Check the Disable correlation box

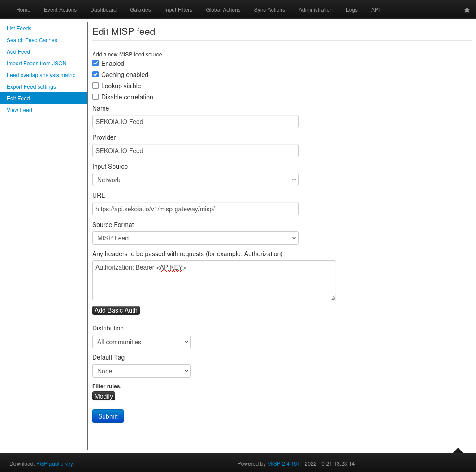95,97
